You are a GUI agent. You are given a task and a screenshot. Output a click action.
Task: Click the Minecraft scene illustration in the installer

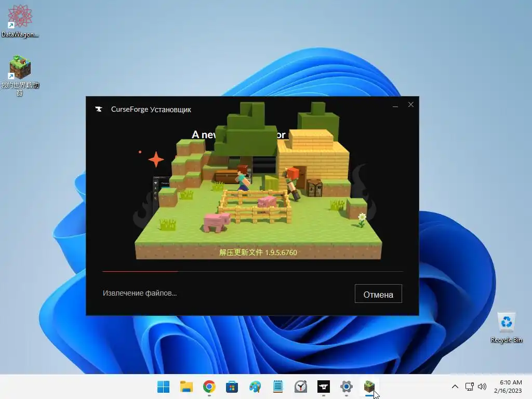coord(258,181)
